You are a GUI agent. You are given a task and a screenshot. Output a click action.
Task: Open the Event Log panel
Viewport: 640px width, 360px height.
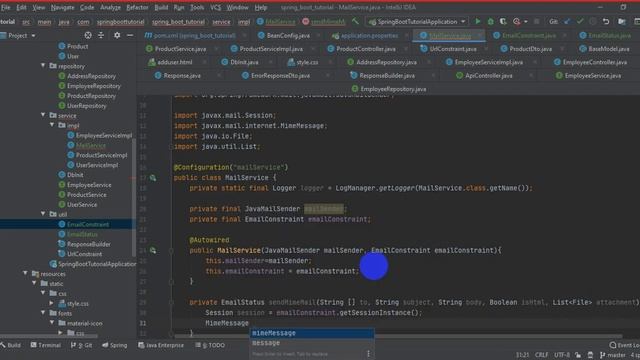(x=624, y=345)
